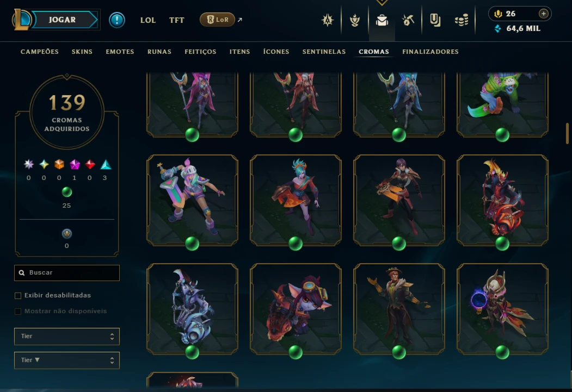Click the plus icon to buy RP
Viewport: 572px width, 392px height.
coord(543,14)
